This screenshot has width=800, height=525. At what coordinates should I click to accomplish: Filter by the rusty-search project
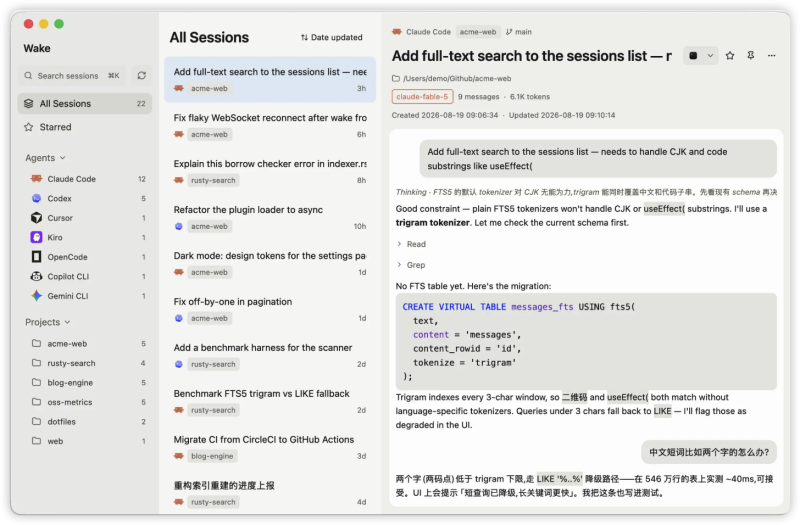(x=85, y=363)
